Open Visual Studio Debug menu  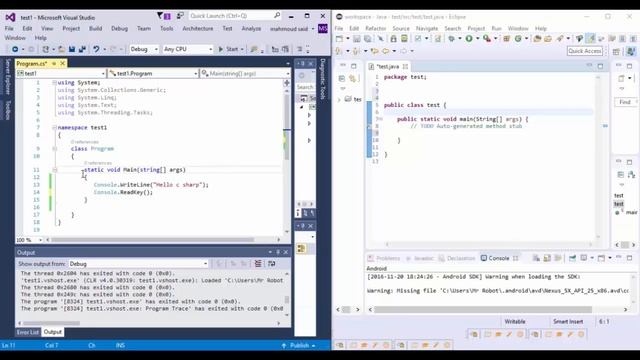pyautogui.click(x=119, y=29)
